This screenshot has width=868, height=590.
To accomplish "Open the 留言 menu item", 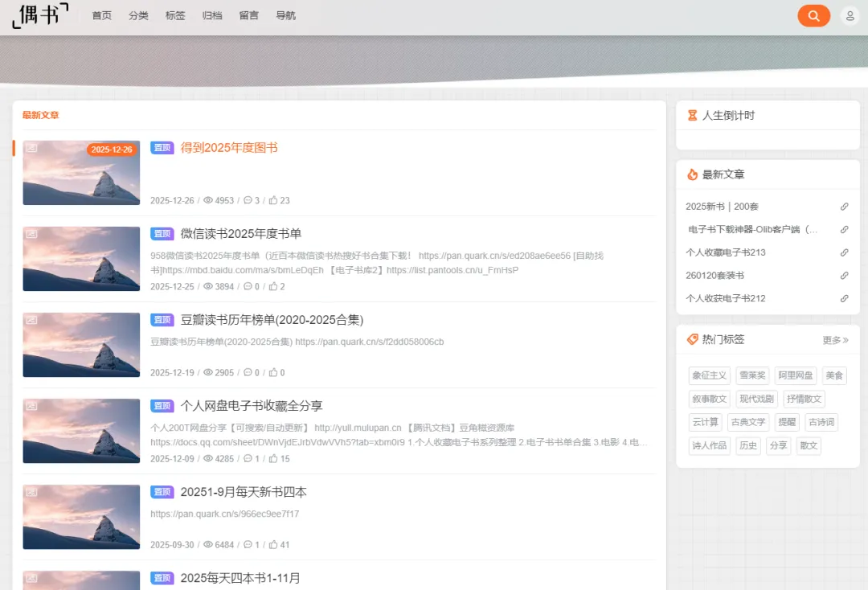I will 249,15.
